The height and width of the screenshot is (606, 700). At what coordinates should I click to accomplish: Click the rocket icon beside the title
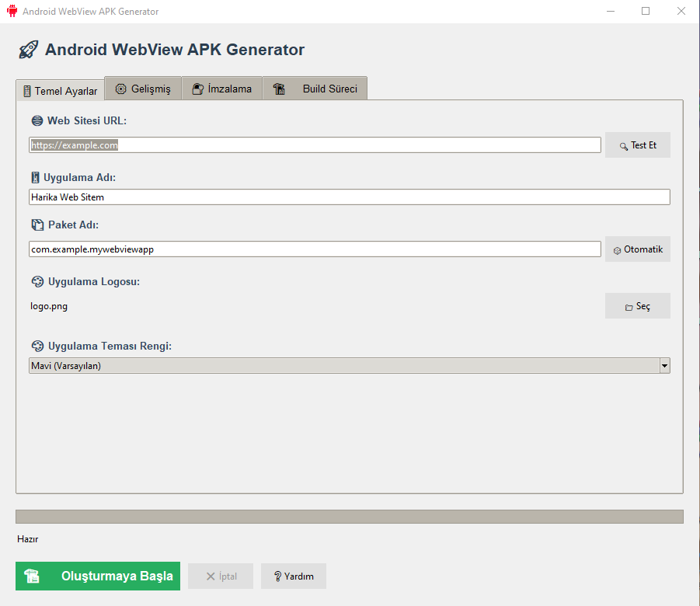pyautogui.click(x=28, y=50)
